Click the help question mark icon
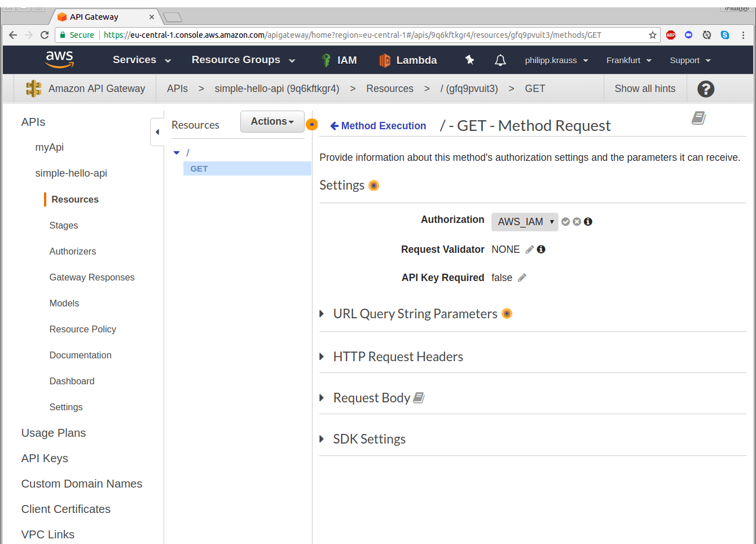756x544 pixels. (705, 89)
